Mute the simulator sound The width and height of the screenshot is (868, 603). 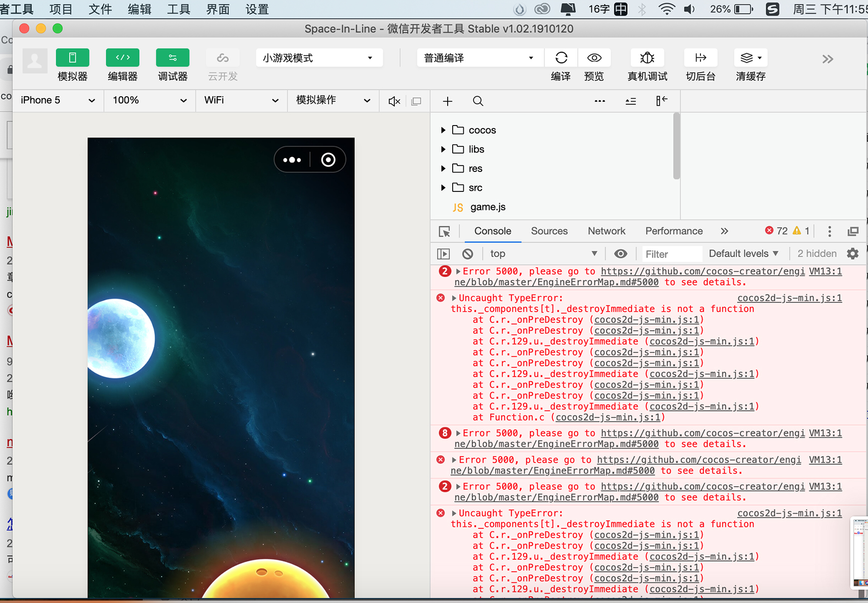click(x=394, y=101)
